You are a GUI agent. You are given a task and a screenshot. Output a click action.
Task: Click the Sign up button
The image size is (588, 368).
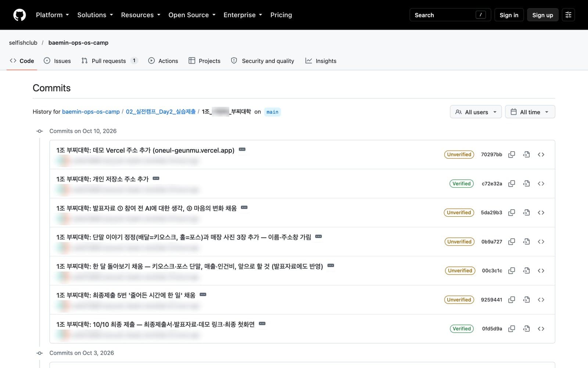point(542,15)
